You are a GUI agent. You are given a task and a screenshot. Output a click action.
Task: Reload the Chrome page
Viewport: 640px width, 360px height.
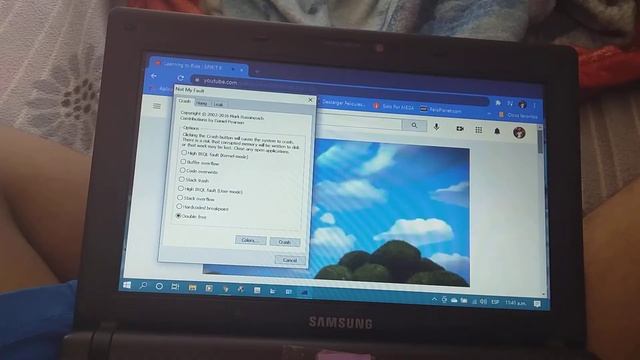[180, 78]
